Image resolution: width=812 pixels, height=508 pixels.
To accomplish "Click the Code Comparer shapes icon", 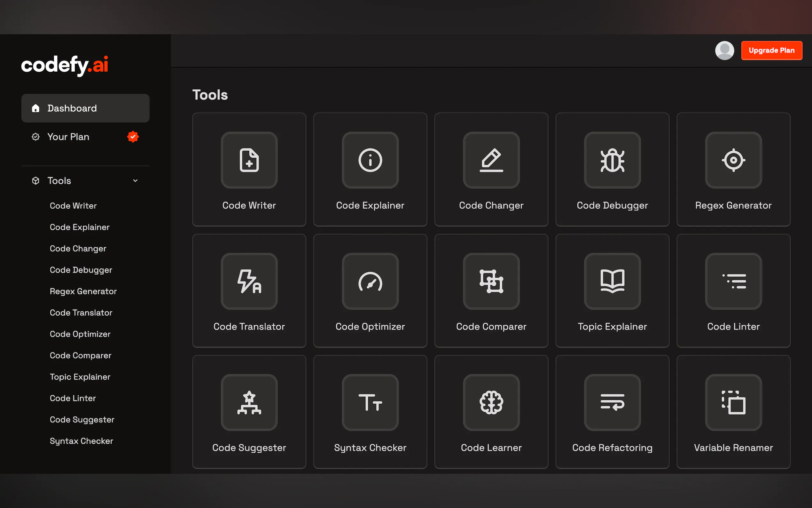I will [x=491, y=281].
